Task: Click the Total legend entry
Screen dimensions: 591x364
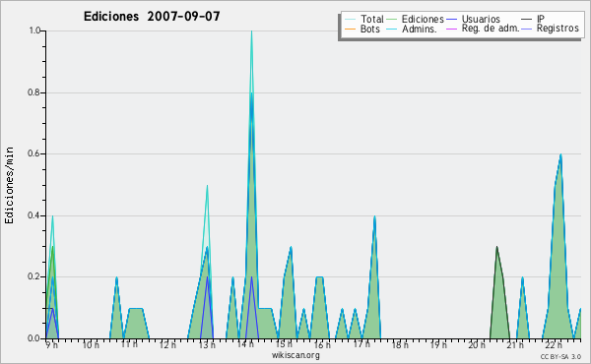Action: point(364,19)
